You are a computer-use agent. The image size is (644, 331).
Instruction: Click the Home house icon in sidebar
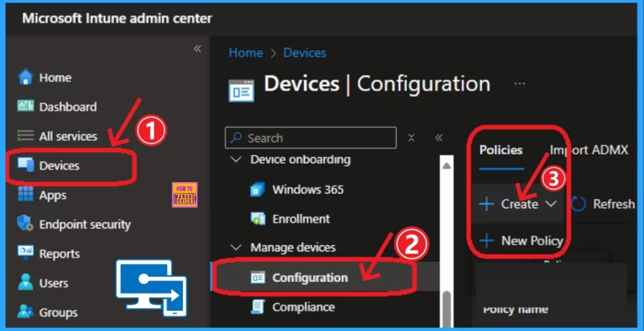click(25, 77)
